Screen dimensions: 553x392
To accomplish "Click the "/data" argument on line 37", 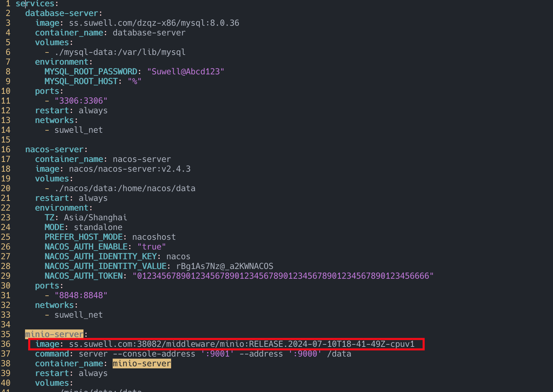I will (x=339, y=354).
